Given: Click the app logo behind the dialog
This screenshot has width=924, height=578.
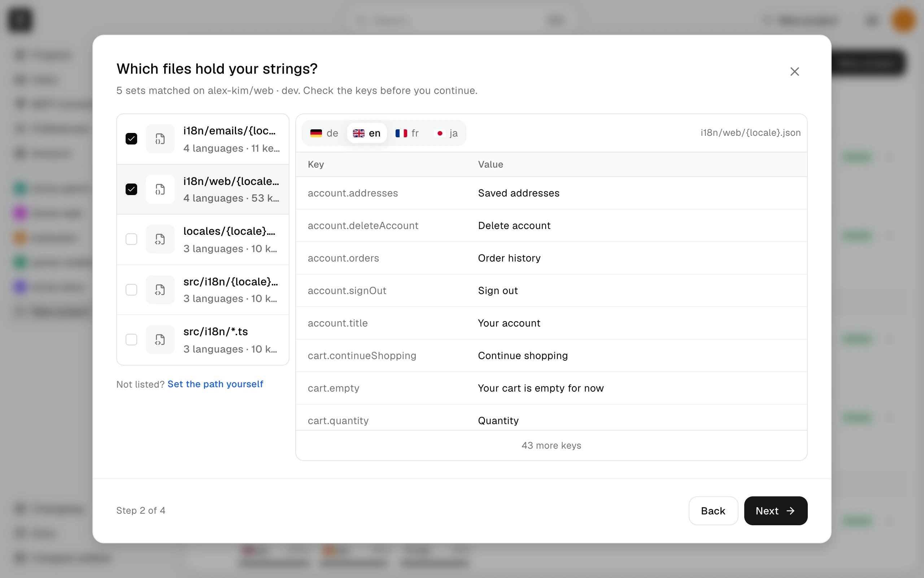Looking at the screenshot, I should [x=20, y=20].
